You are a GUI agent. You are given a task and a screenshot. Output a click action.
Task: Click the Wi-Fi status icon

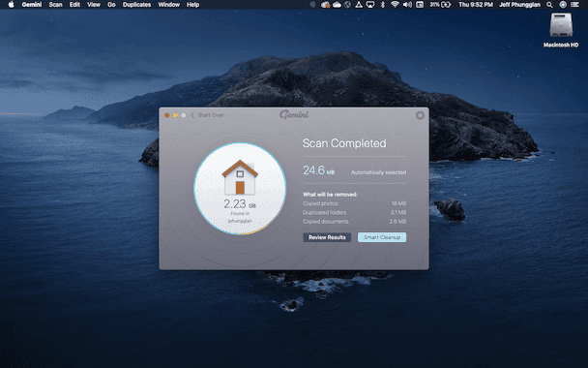pyautogui.click(x=395, y=5)
